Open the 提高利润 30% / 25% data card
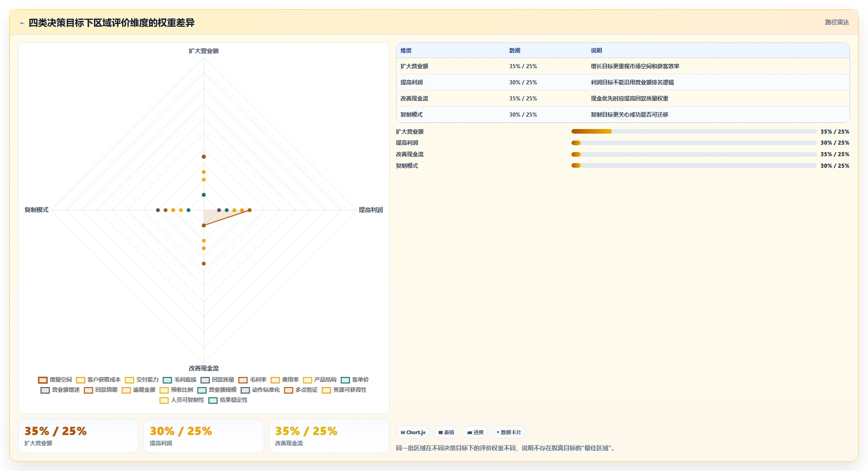This screenshot has height=471, width=868. point(204,436)
